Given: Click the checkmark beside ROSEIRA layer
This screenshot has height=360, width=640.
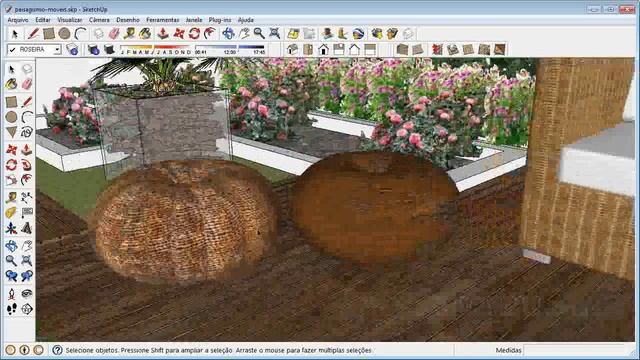Looking at the screenshot, I should click(12, 50).
